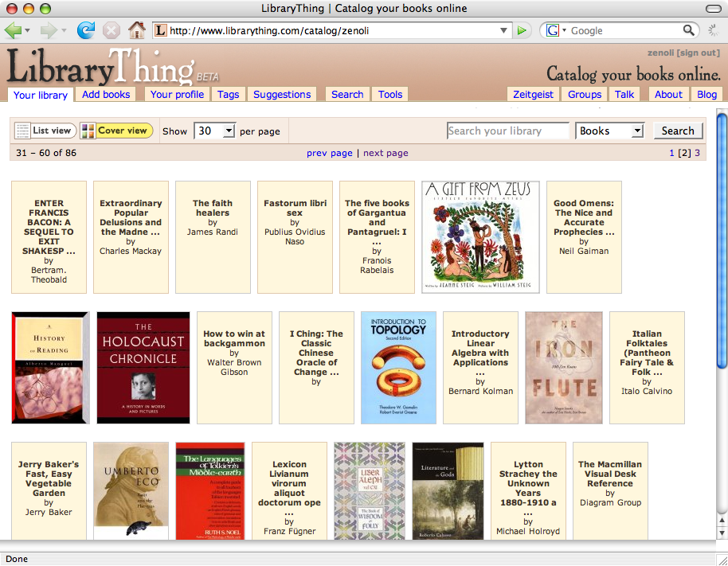Image resolution: width=728 pixels, height=566 pixels.
Task: Click the Search your library input field
Action: 508,131
